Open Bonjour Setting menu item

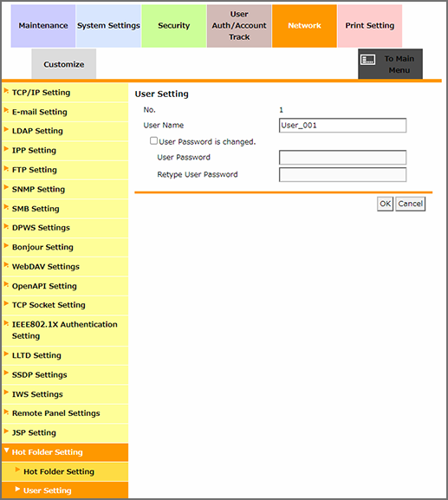pyautogui.click(x=65, y=248)
